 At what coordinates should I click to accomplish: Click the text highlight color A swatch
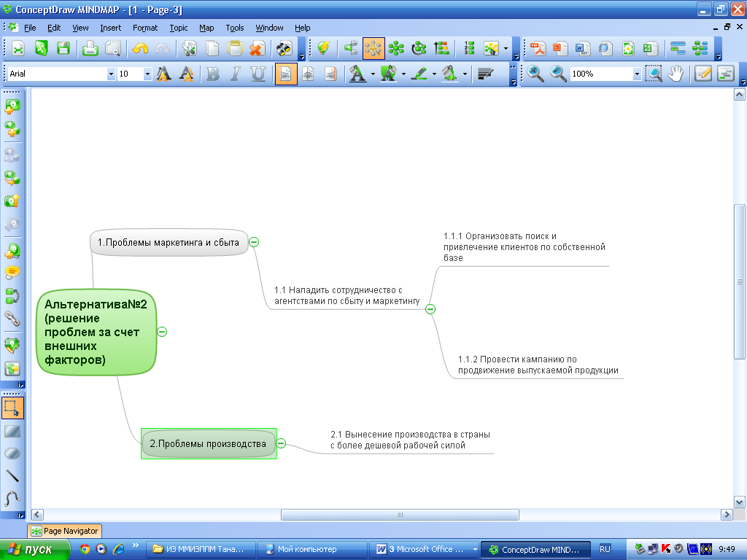[388, 74]
